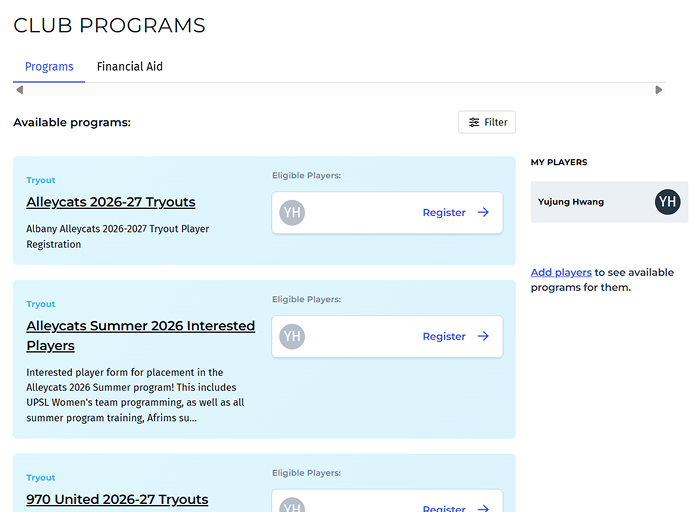Screen dimensions: 697x512
Task: Click Eligible Players label in Alleycats Summer card
Action: 306,300
